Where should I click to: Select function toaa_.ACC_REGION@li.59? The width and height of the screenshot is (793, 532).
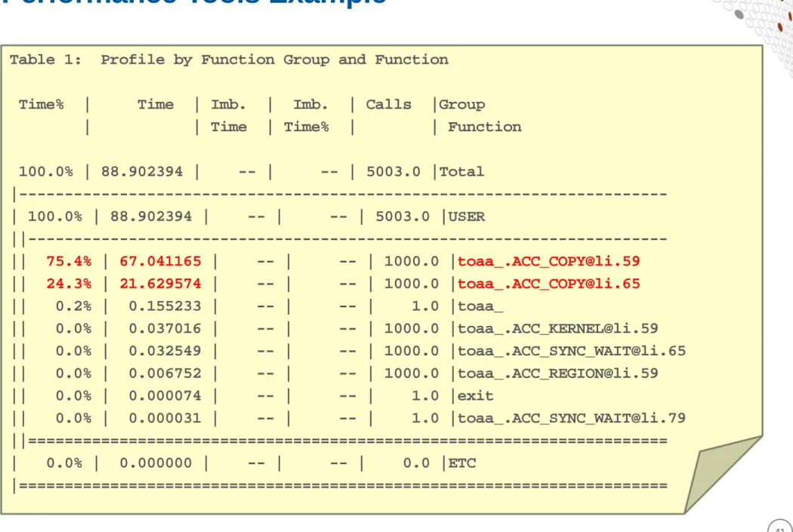(x=558, y=374)
